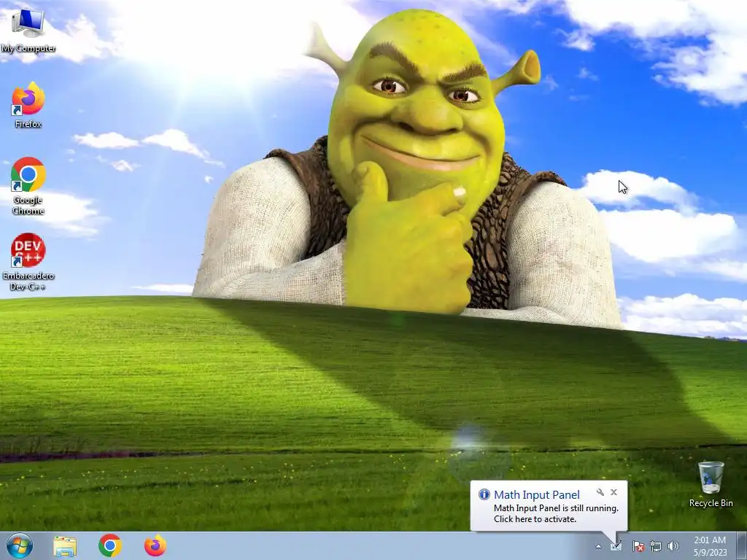Select the My Computer desktop icon
The width and height of the screenshot is (747, 560).
click(x=28, y=31)
